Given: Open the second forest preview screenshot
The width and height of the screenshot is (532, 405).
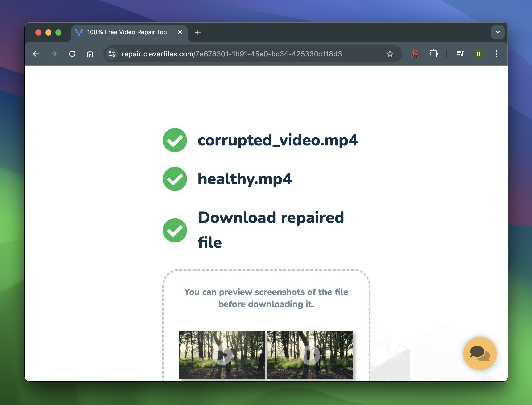Looking at the screenshot, I should 310,355.
